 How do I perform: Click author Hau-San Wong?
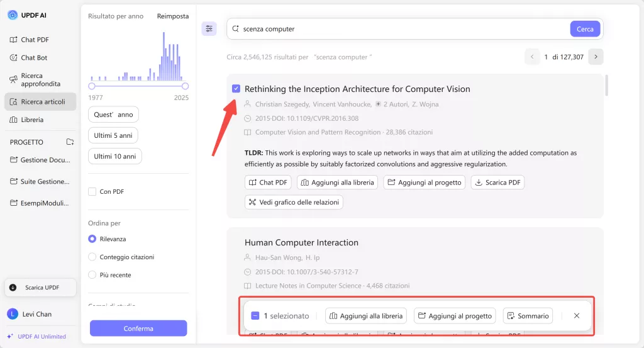(279, 257)
